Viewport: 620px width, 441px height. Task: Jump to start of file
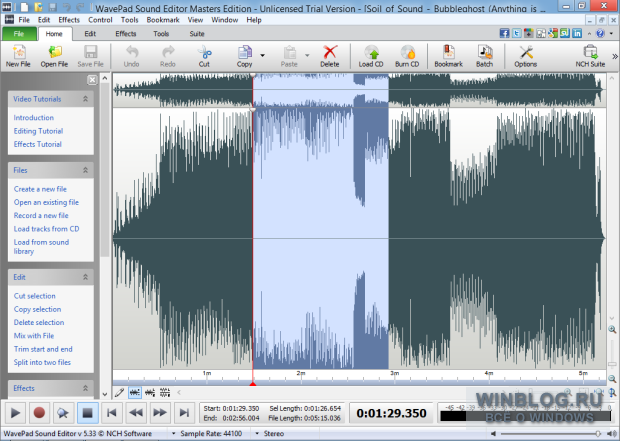tap(112, 413)
